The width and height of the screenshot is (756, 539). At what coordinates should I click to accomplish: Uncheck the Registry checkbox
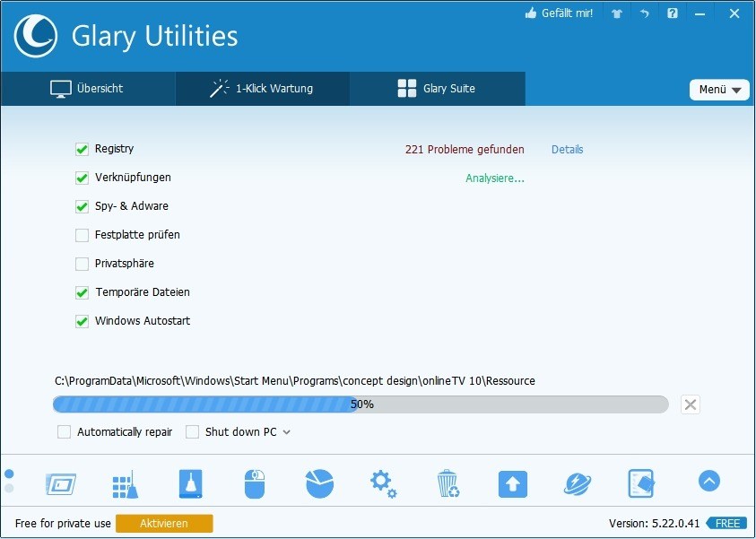[x=82, y=149]
